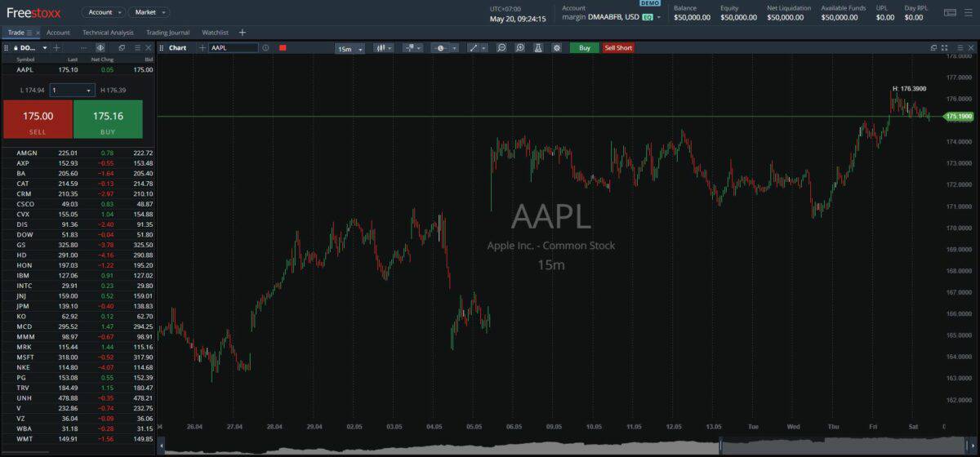Click the zoom in magnifier in chart toolbar
Screen dimensions: 980x457
pyautogui.click(x=520, y=48)
